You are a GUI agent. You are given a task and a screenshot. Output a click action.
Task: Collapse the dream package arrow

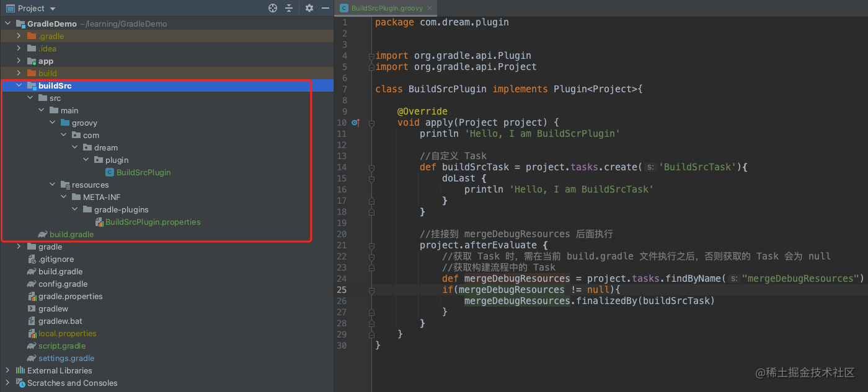[x=74, y=147]
